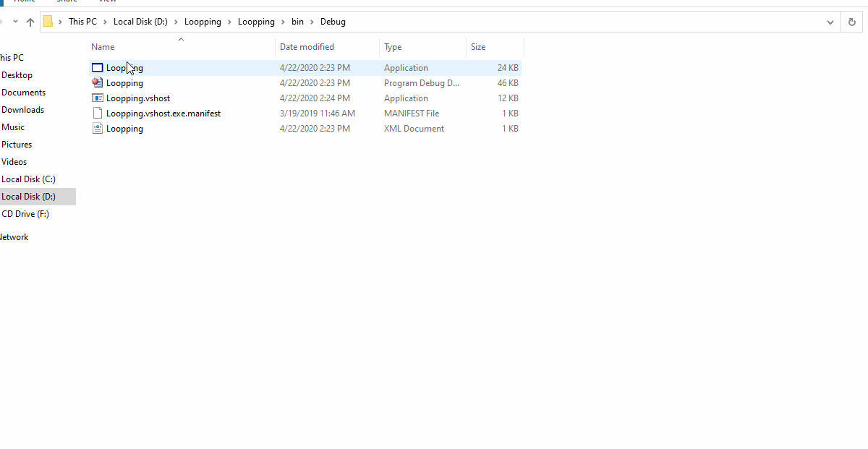The width and height of the screenshot is (868, 449).
Task: Click the Loopping.vshost application icon
Action: click(x=98, y=98)
